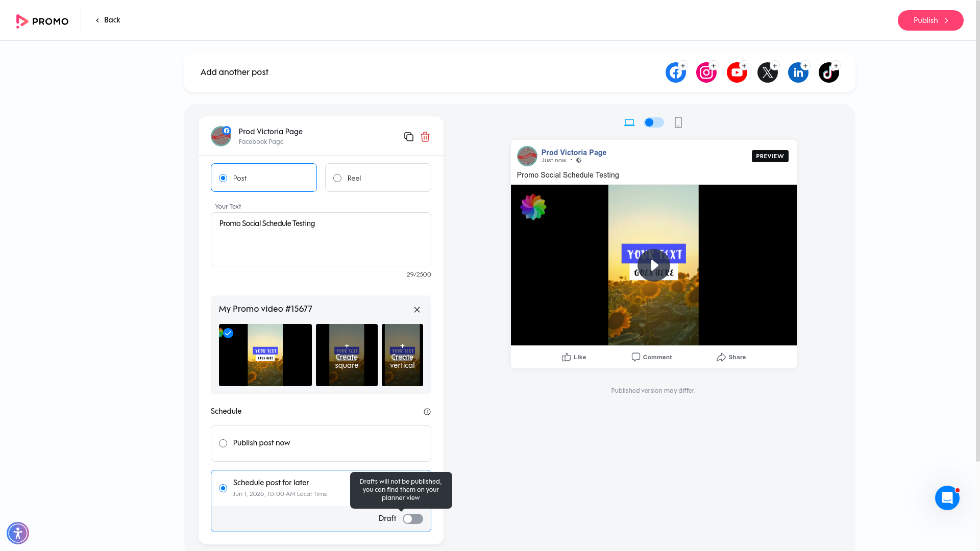Click the Publish button
The image size is (980, 551).
click(x=930, y=20)
